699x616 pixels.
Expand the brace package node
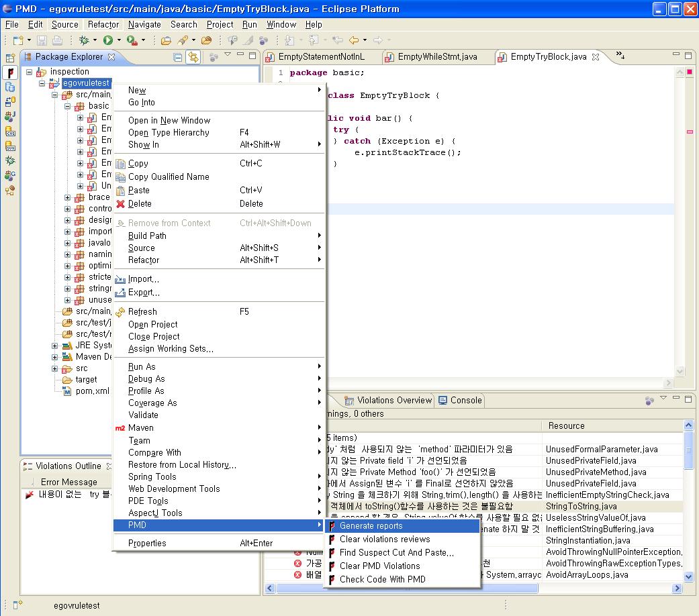(x=68, y=197)
